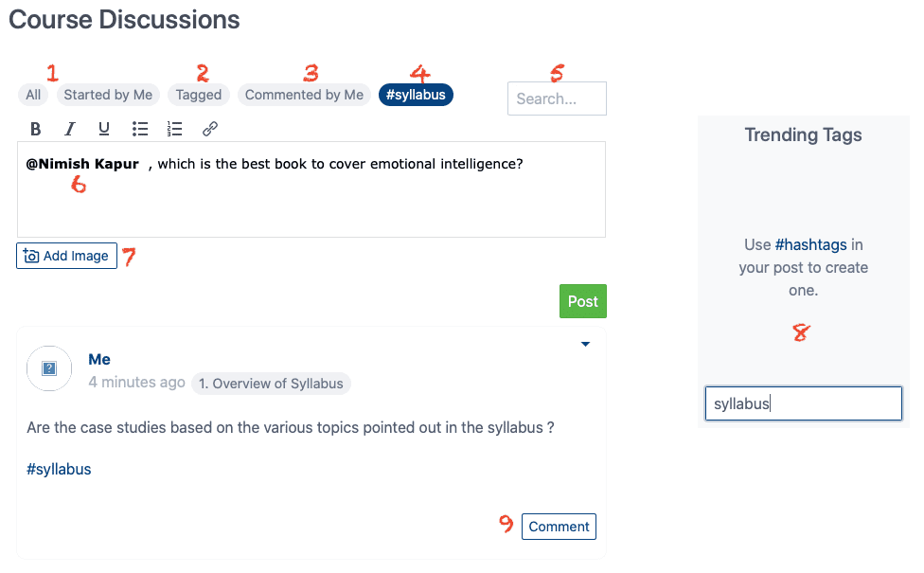Activate the Tagged discussions filter

198,94
